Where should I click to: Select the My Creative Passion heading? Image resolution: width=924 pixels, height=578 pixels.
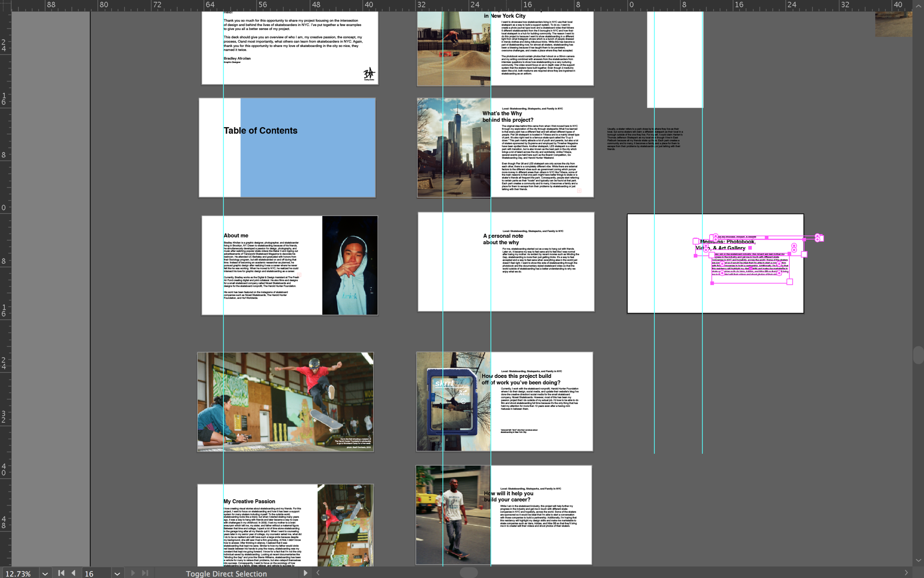249,501
